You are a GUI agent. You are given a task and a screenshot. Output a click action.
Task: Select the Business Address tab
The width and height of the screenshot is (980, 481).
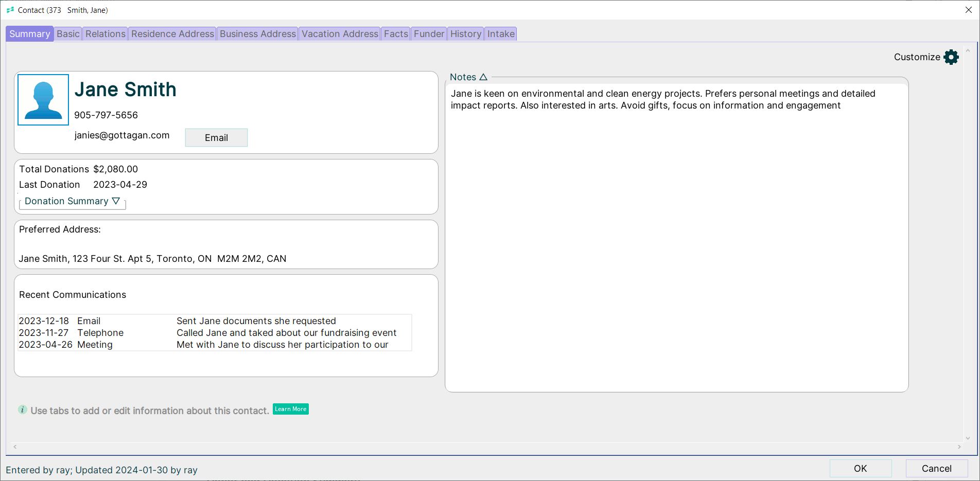pyautogui.click(x=258, y=34)
